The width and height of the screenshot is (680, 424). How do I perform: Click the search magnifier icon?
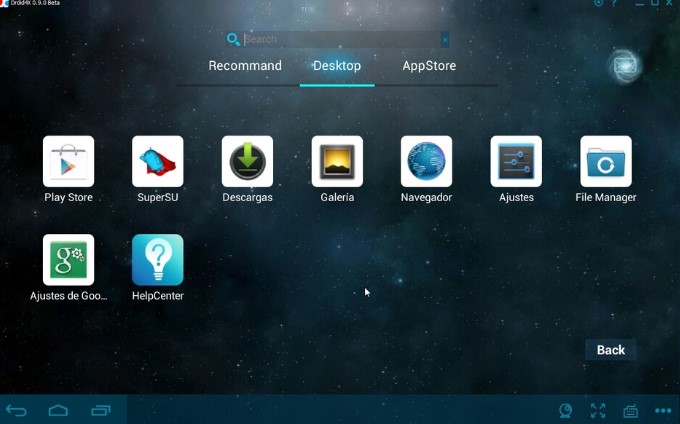click(233, 39)
